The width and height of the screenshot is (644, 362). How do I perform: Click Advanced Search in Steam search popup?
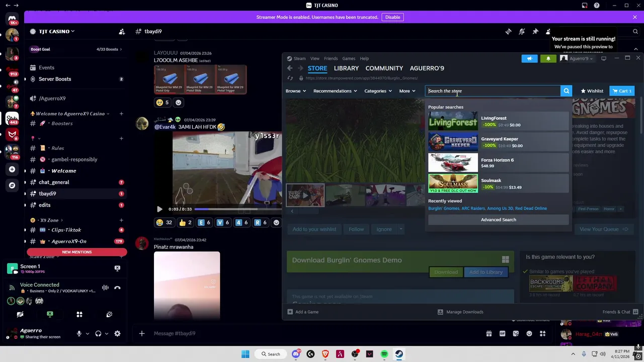tap(499, 220)
